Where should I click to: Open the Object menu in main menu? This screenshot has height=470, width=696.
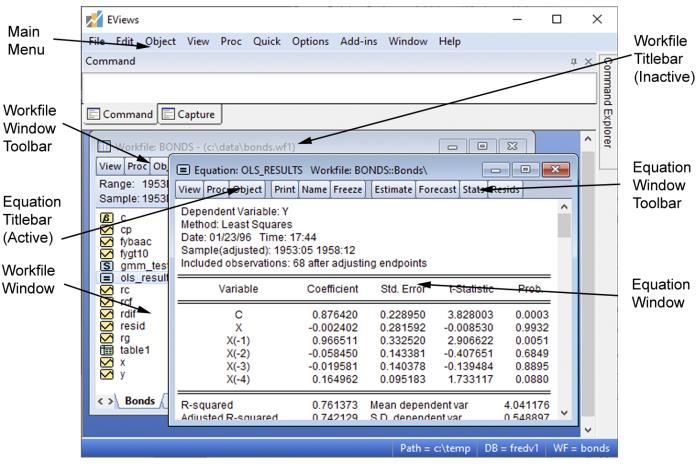[x=160, y=41]
